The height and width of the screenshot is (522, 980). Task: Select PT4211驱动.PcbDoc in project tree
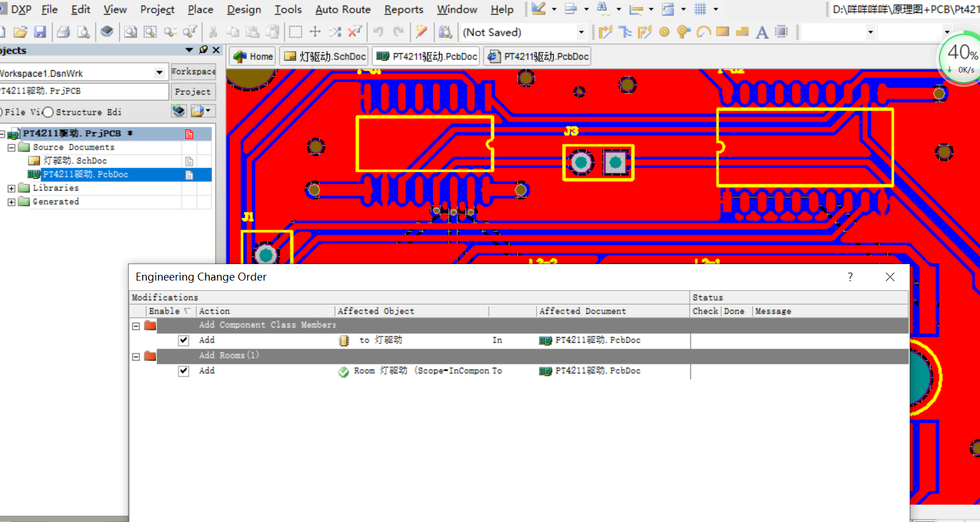[x=86, y=175]
